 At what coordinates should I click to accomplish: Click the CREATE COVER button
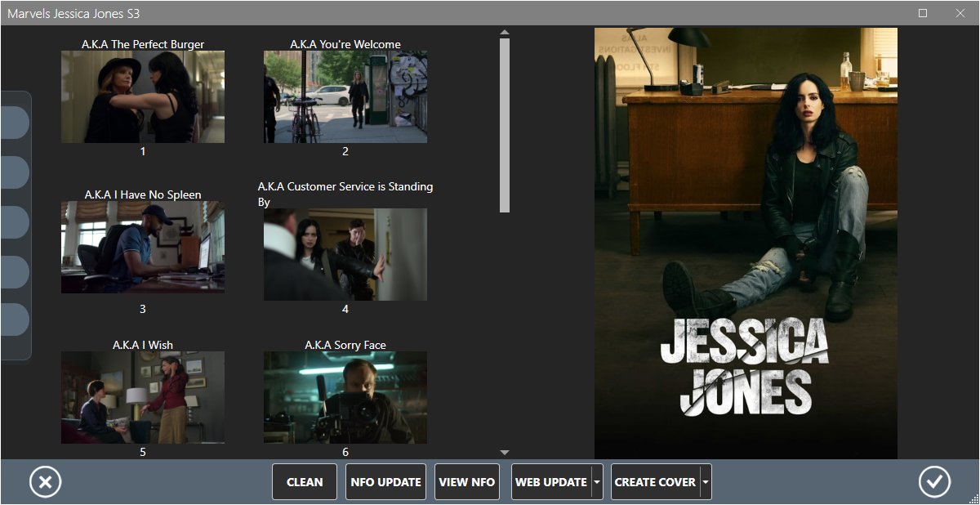click(655, 482)
